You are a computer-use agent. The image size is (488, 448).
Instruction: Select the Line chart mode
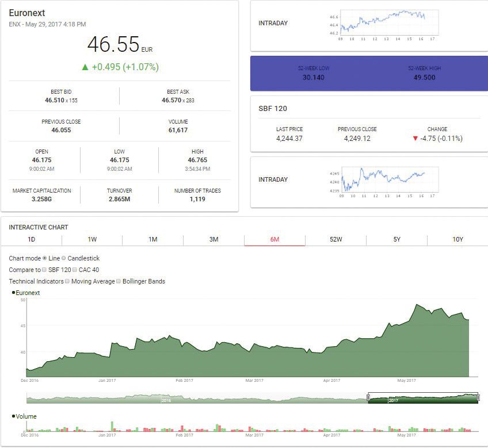coord(45,259)
